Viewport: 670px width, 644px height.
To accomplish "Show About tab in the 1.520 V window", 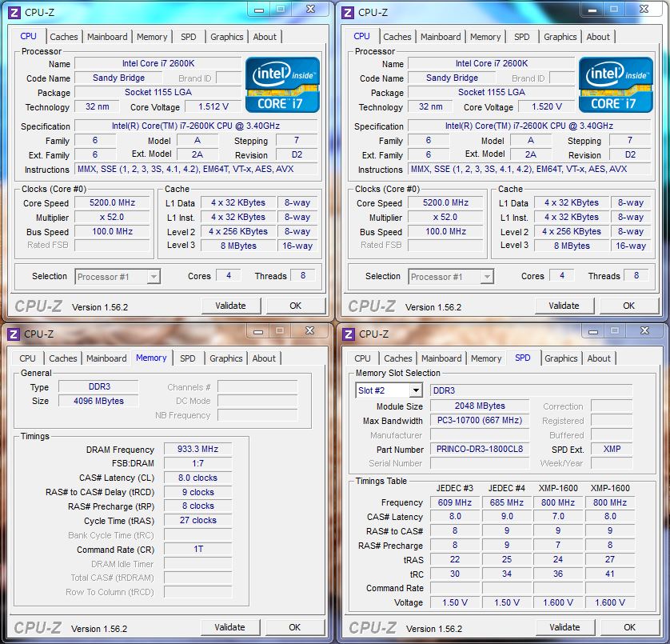I will click(598, 37).
